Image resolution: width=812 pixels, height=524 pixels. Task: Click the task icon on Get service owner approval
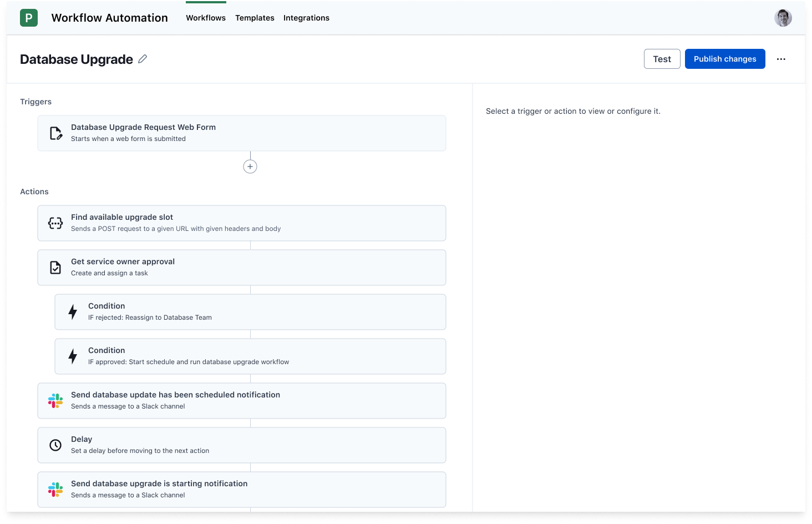55,267
